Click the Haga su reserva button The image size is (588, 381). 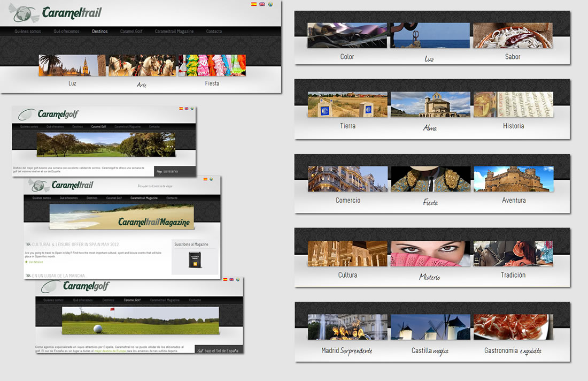[175, 171]
